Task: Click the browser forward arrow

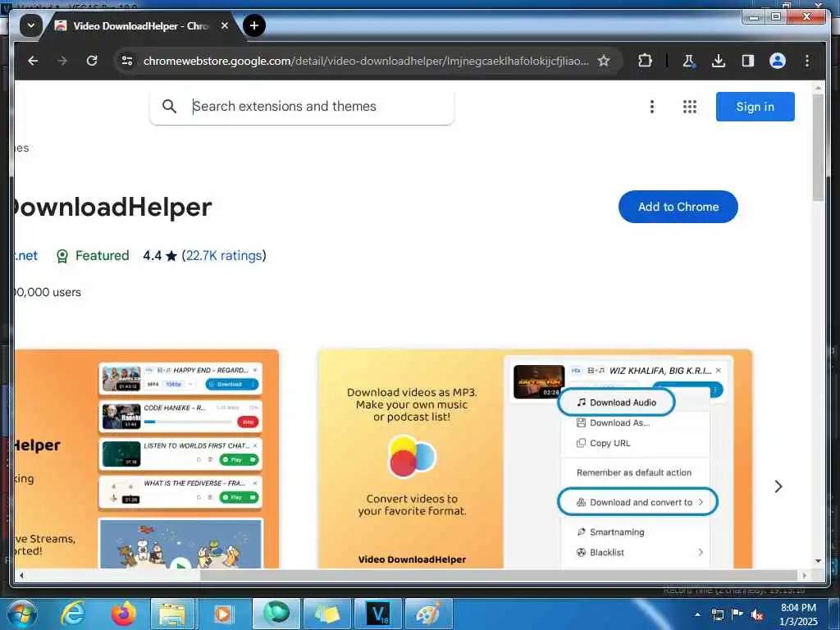Action: point(62,61)
